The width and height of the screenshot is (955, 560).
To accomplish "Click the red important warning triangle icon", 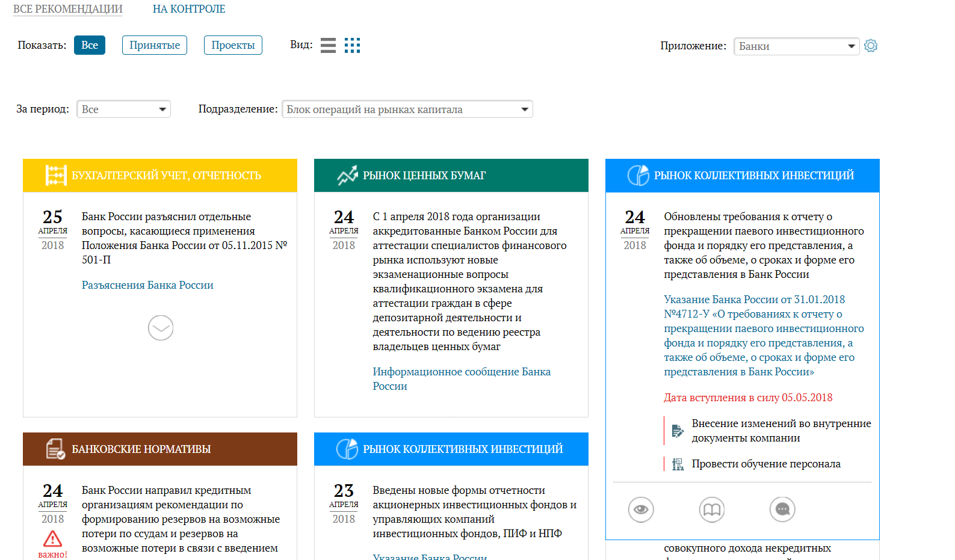I will click(52, 539).
